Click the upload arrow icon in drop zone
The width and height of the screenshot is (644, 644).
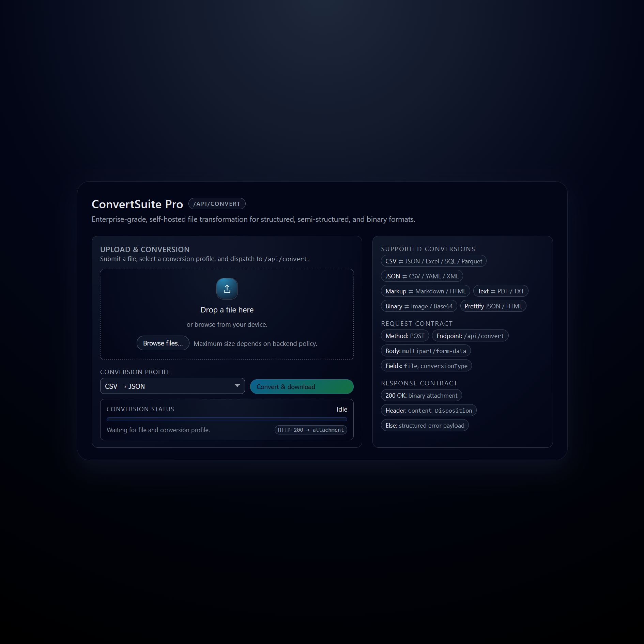(x=227, y=289)
